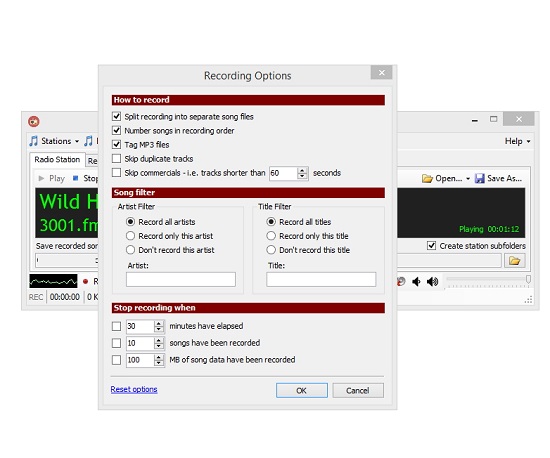Screen dimensions: 550x458
Task: Select Record only this artist
Action: point(130,236)
